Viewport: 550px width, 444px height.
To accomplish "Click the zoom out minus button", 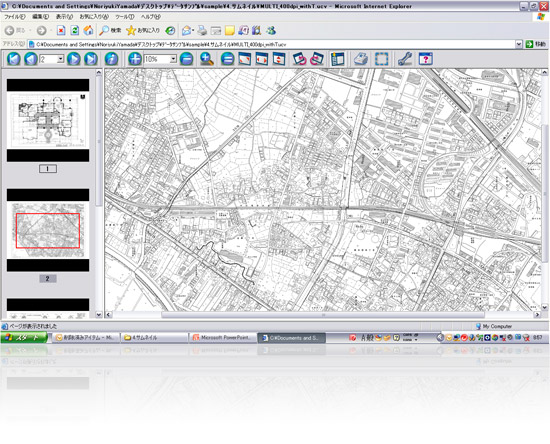I will tap(187, 59).
